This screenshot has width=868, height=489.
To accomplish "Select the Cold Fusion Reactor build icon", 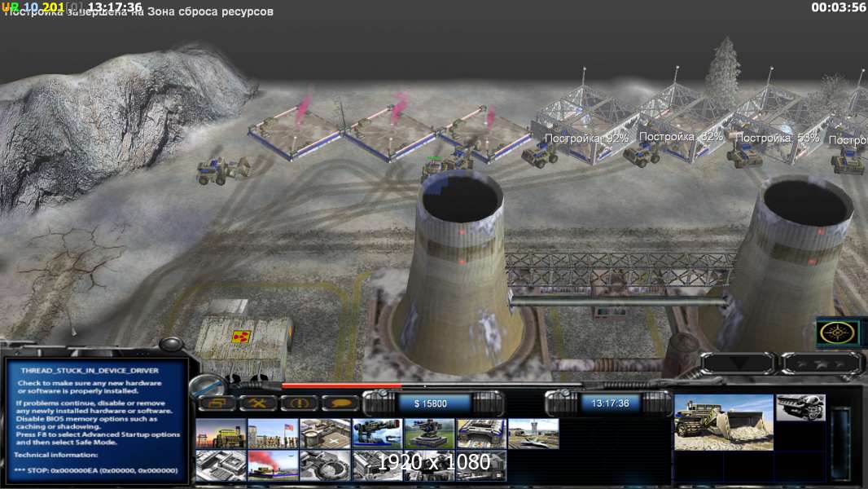I will click(221, 433).
